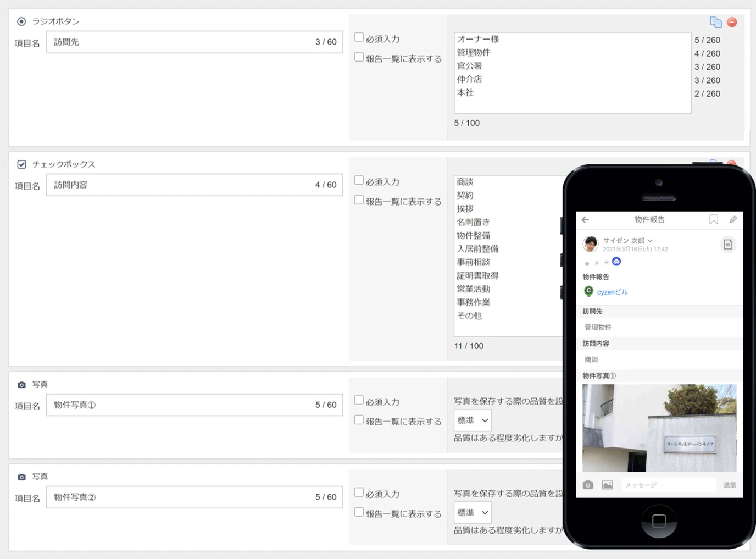The image size is (756, 559).
Task: Tap the 送信 send button in the phone
Action: 730,485
